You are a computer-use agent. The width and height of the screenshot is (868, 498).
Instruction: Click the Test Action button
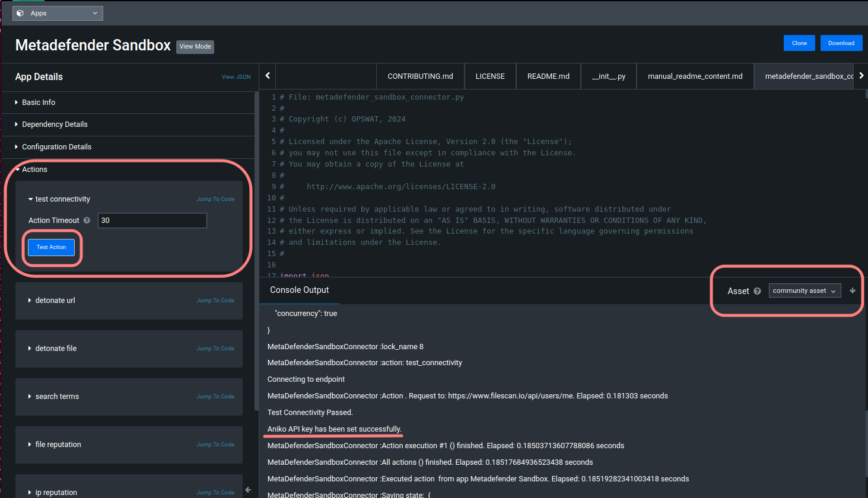click(51, 247)
